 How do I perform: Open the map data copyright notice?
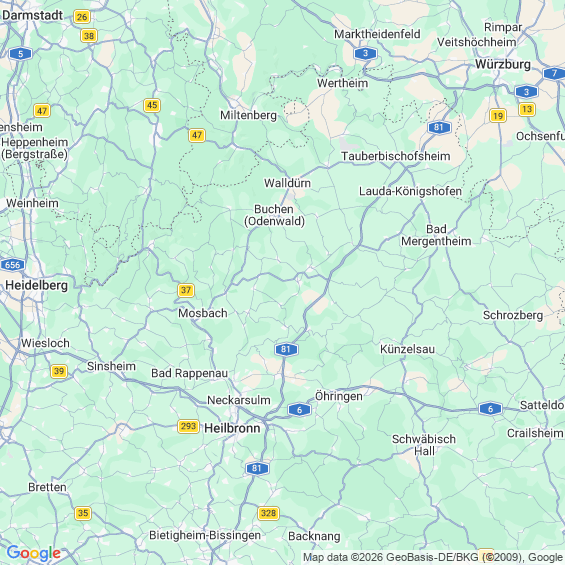[433, 557]
